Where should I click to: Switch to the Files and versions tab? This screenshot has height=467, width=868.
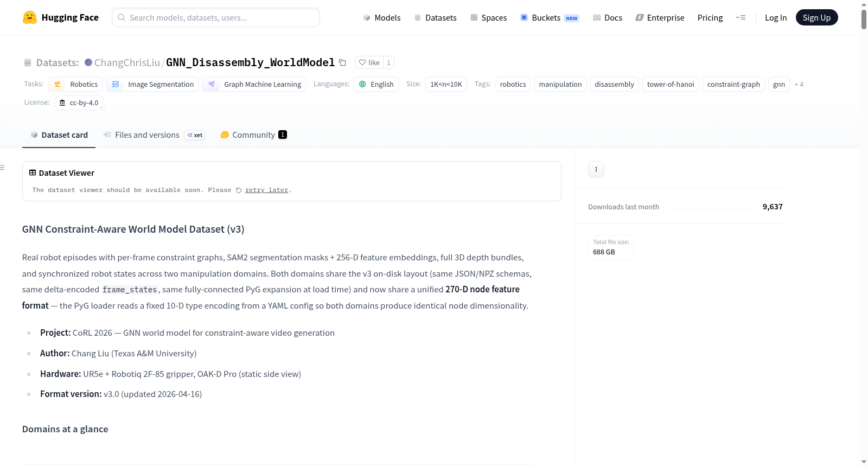coord(154,135)
